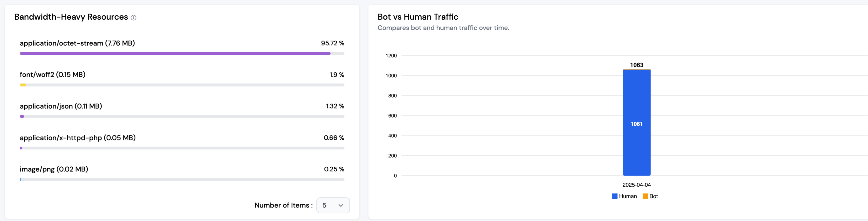This screenshot has height=221, width=868.
Task: Select the application/x-httpd-php resource label
Action: click(77, 138)
